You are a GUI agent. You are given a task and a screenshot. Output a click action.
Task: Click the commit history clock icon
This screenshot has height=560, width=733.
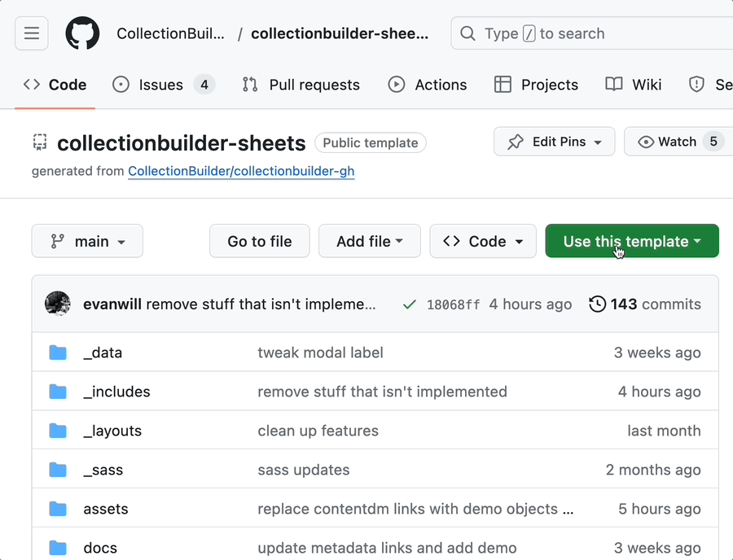[597, 304]
